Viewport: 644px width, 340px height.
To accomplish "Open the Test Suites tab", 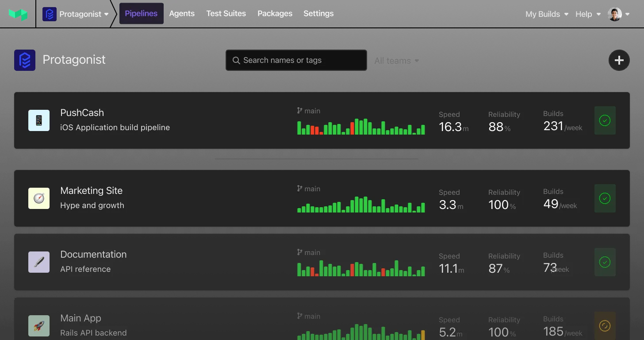I will 226,13.
